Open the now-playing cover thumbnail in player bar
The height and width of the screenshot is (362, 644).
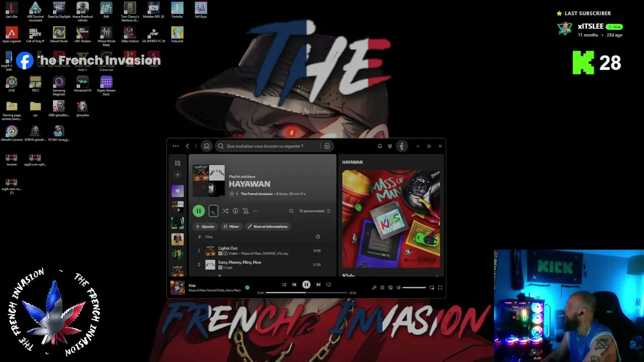177,288
